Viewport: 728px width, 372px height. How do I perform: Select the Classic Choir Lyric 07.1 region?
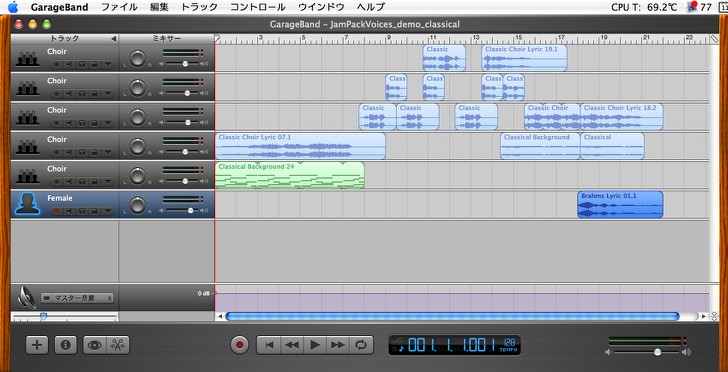click(x=300, y=146)
